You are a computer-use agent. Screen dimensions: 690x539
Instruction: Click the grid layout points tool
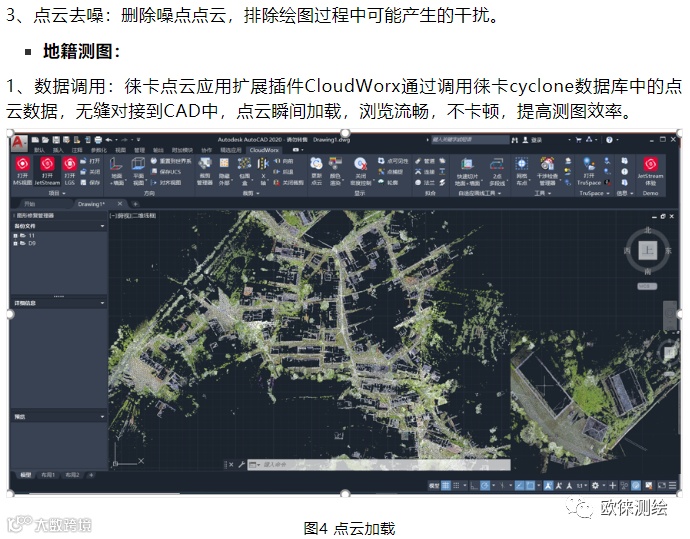click(x=521, y=170)
